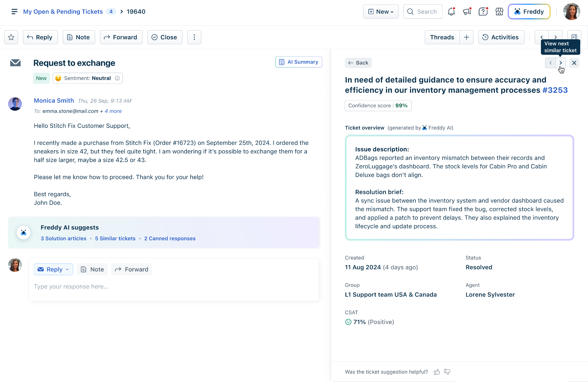
Task: Open the marketplace store icon
Action: [x=499, y=11]
